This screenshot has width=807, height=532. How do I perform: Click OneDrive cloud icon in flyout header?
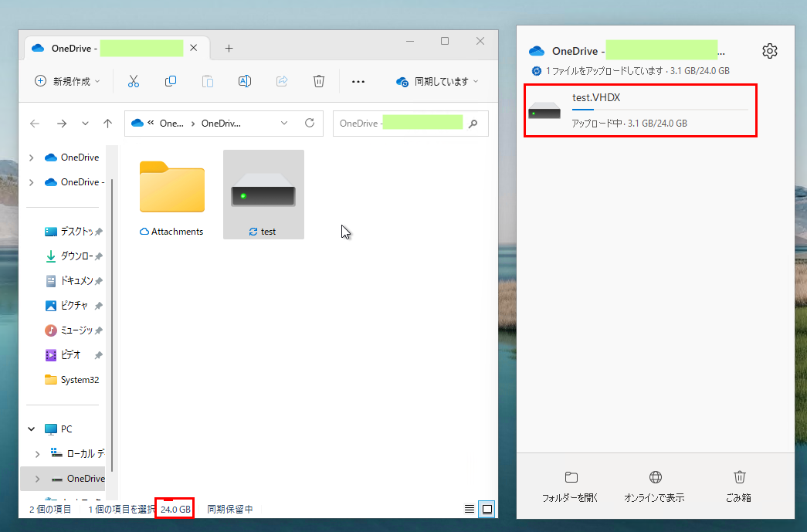pyautogui.click(x=536, y=51)
